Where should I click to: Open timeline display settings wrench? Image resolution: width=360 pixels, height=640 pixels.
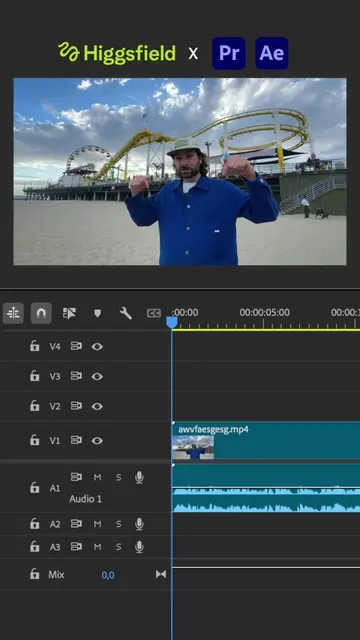(125, 313)
